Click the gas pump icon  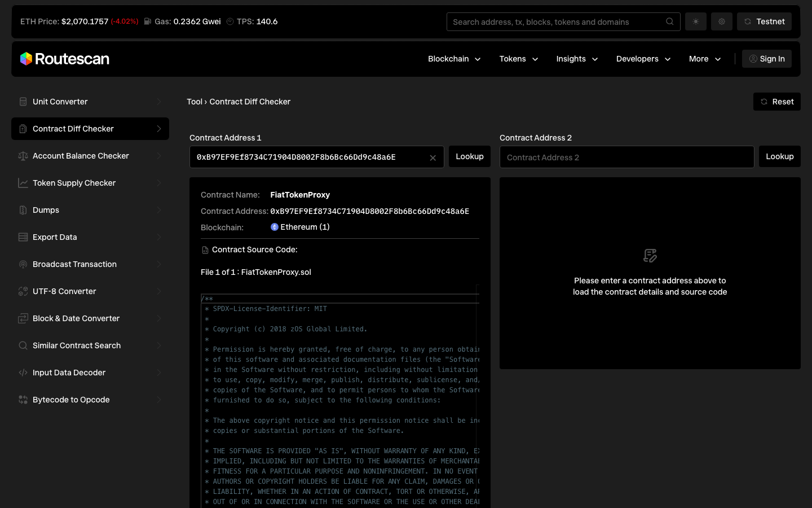tap(147, 21)
